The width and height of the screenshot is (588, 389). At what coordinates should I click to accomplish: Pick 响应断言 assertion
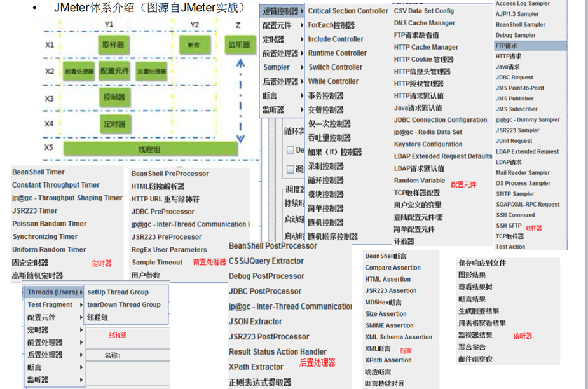[378, 372]
